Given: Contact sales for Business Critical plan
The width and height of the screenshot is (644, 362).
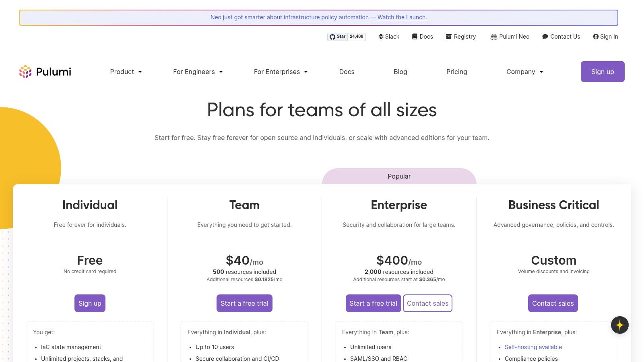Looking at the screenshot, I should coord(553,303).
